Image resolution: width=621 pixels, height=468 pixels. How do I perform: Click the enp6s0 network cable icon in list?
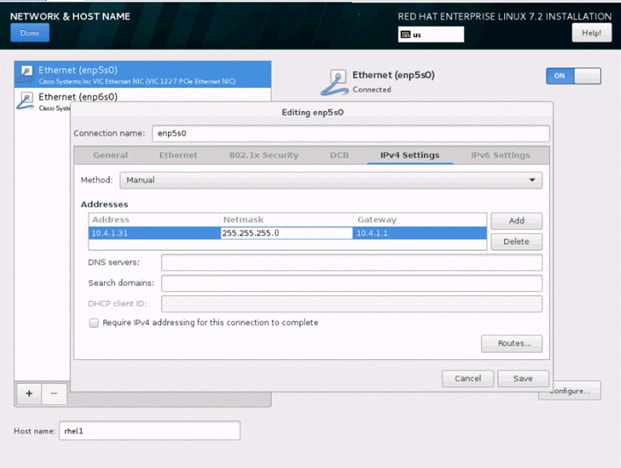[x=26, y=100]
